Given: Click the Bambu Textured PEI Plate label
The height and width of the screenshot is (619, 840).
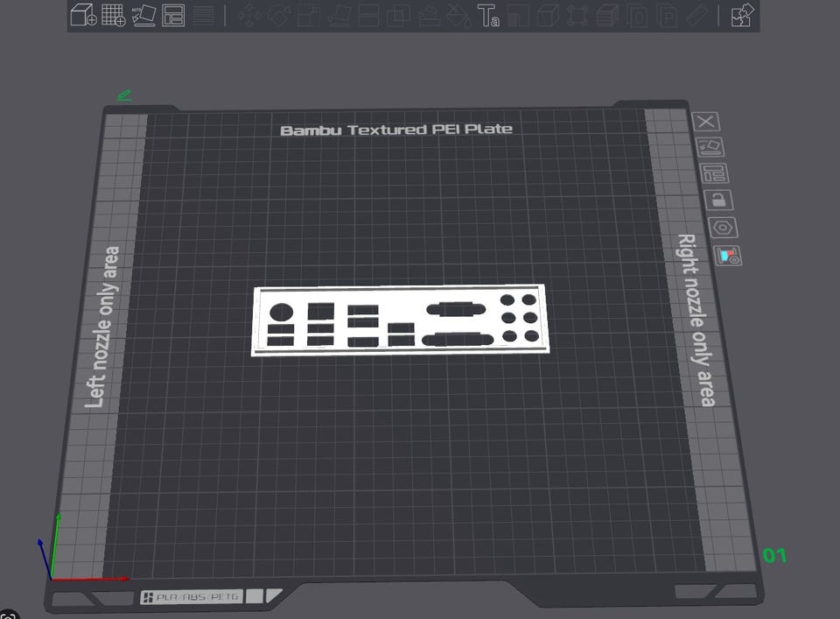Looking at the screenshot, I should coord(395,130).
